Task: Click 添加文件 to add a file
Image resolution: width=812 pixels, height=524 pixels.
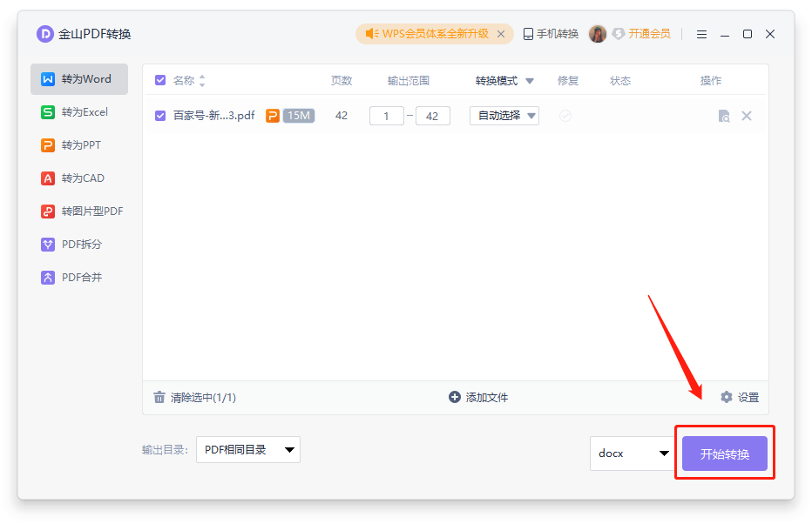Action: coord(478,397)
